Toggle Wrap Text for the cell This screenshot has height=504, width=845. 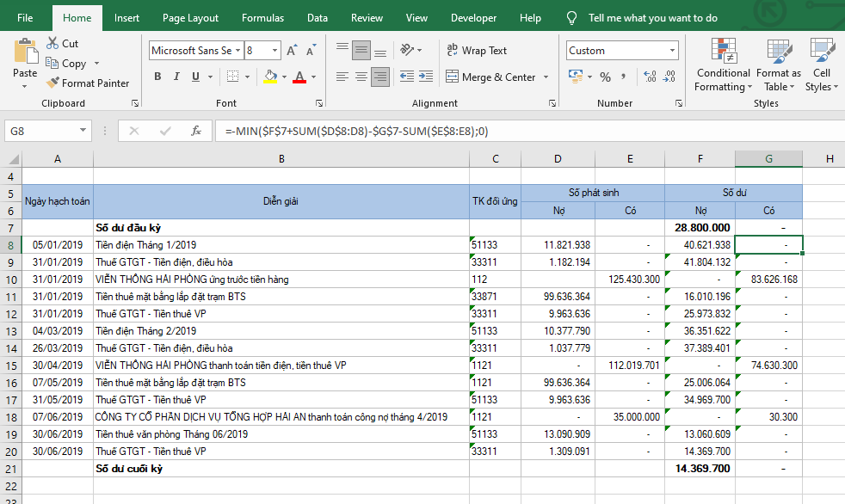(477, 51)
